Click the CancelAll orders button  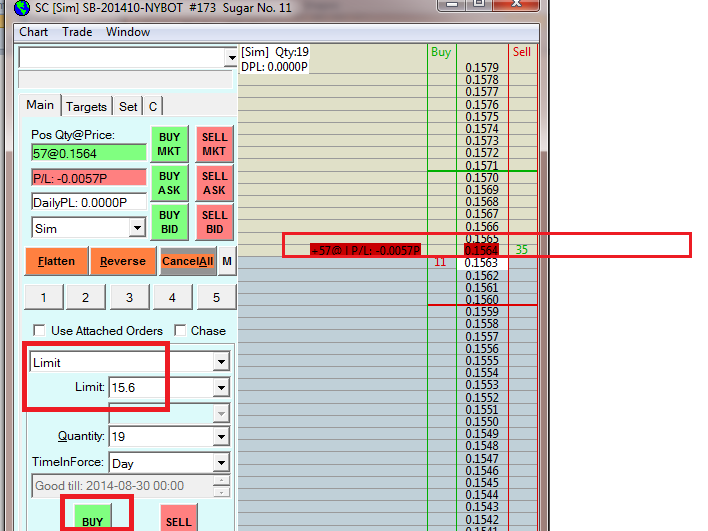point(188,261)
